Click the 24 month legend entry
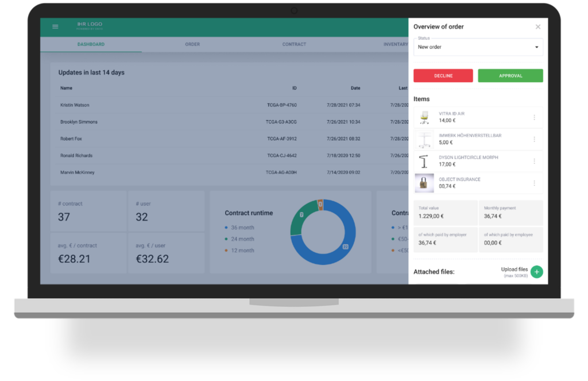This screenshot has width=588, height=381. pos(239,238)
